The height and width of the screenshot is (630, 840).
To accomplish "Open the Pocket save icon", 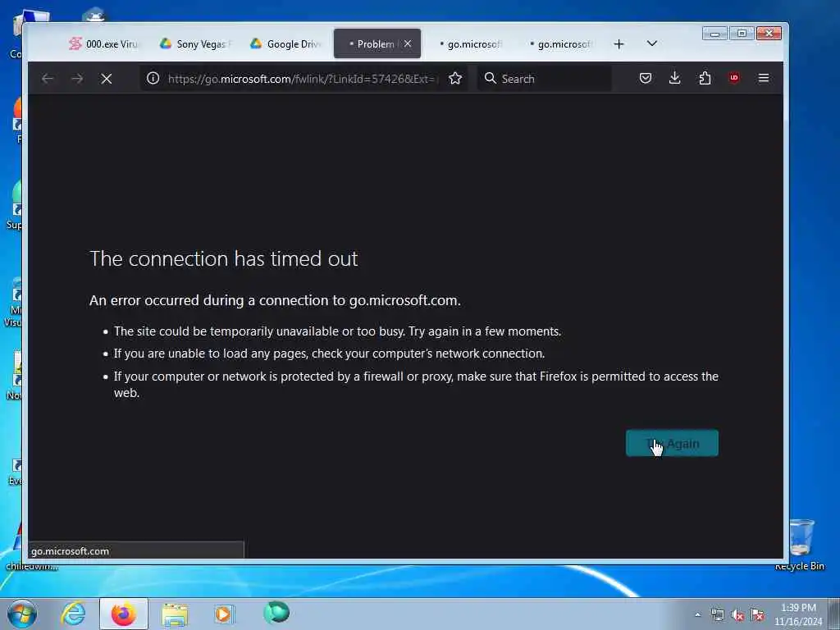I will coord(646,78).
